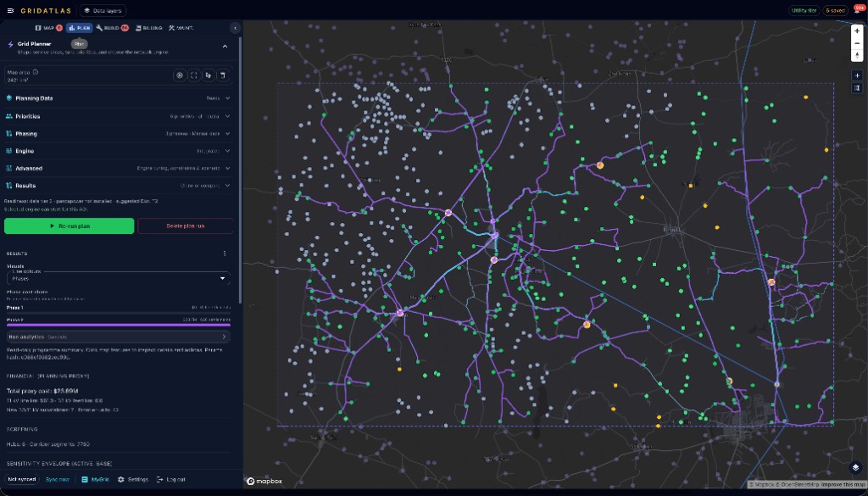Screen dimensions: 868x496
Task: Expand the Priorities section
Action: 119,116
